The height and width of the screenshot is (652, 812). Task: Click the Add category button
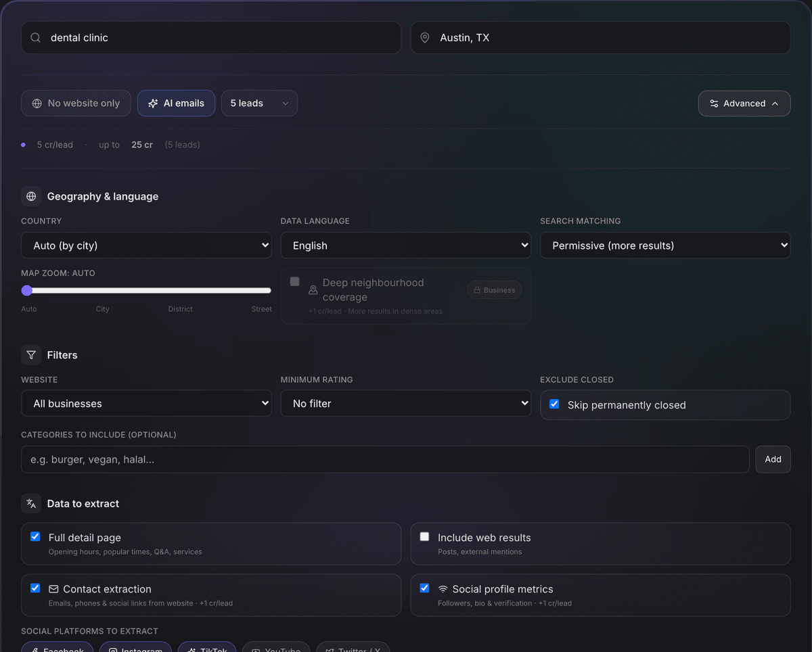click(773, 459)
